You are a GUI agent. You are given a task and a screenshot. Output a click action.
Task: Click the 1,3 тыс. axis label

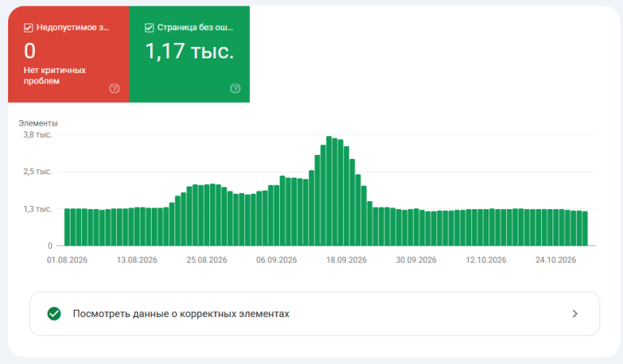tap(37, 209)
